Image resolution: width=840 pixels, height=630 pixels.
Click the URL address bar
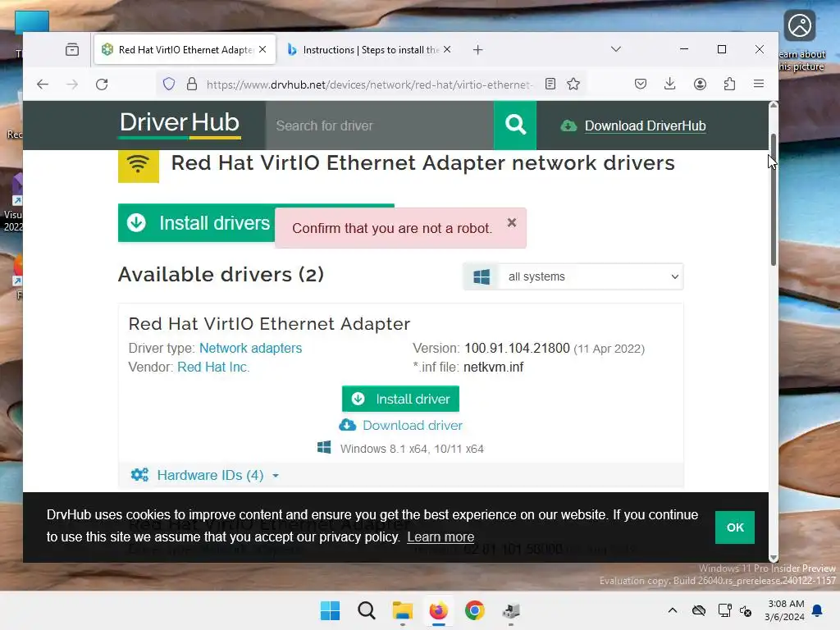[370, 84]
